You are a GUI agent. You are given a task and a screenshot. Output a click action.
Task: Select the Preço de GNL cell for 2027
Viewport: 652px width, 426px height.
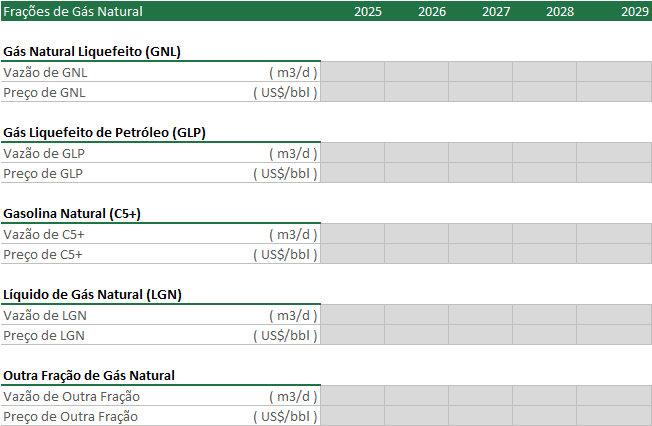[x=480, y=92]
